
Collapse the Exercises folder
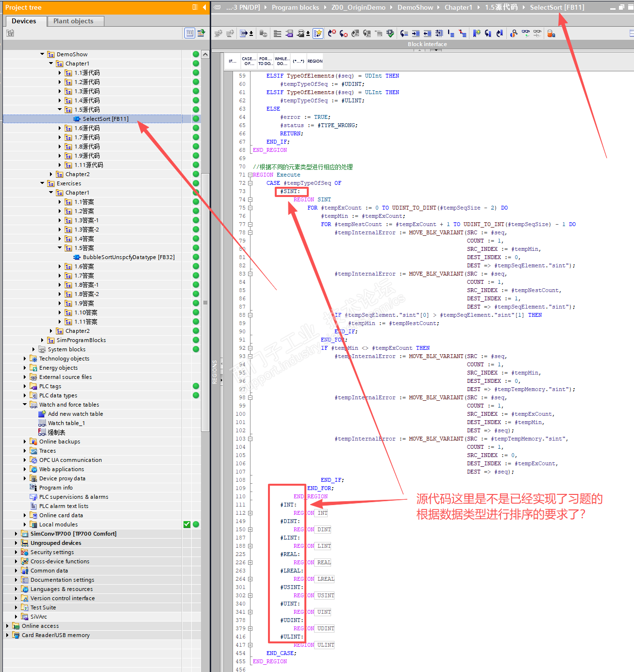[42, 183]
